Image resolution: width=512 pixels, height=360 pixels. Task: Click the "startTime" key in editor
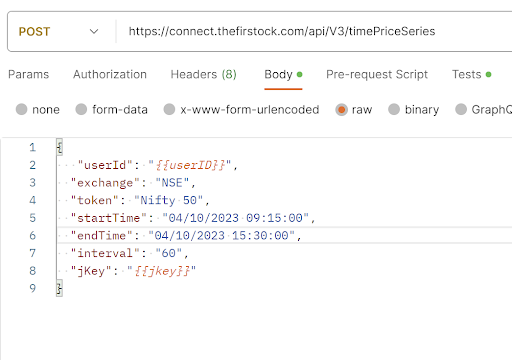[x=108, y=218]
